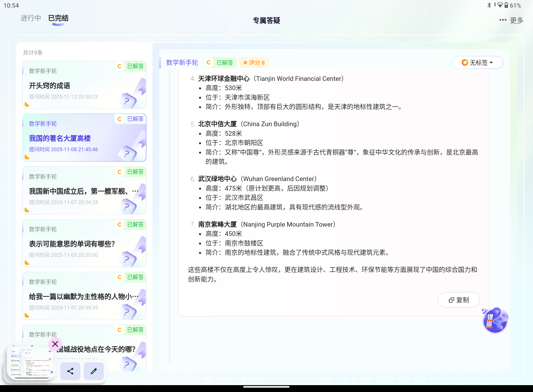
Task: Select the 已完结 tab
Action: click(x=58, y=18)
